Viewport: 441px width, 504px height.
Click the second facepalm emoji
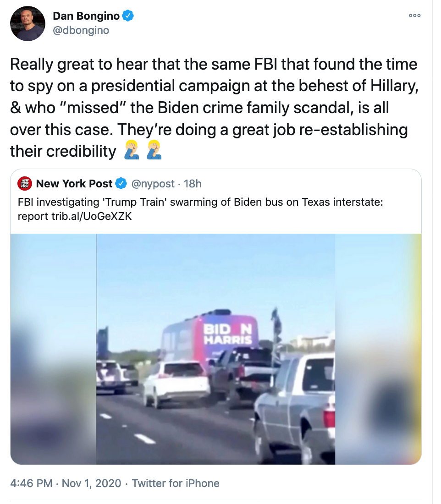tap(154, 151)
